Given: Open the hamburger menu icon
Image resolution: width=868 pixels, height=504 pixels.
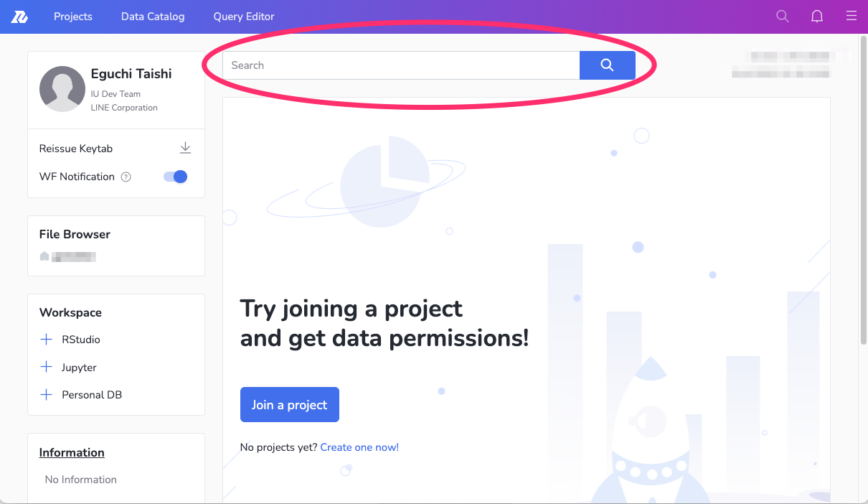Looking at the screenshot, I should coord(852,17).
